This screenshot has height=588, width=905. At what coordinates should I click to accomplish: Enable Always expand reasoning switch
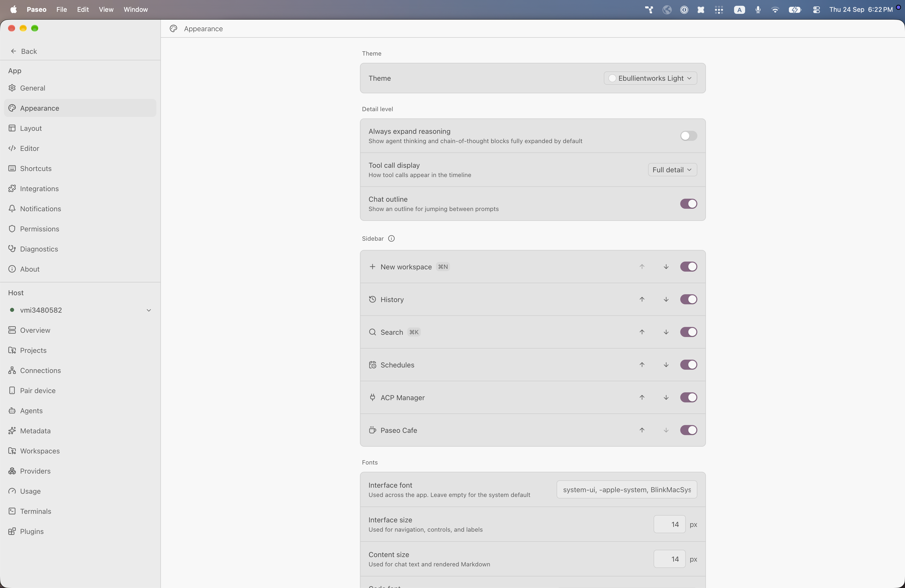tap(688, 136)
